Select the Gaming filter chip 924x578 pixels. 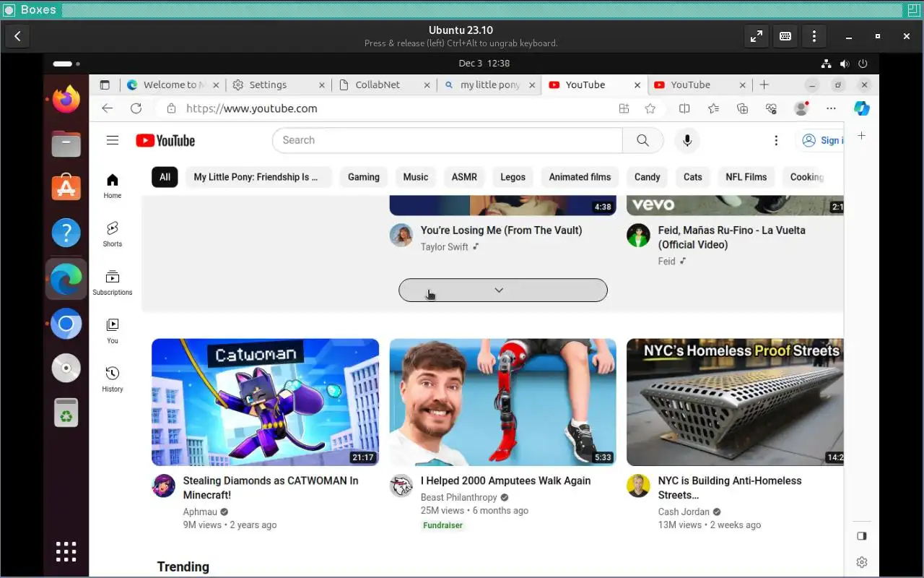click(364, 177)
